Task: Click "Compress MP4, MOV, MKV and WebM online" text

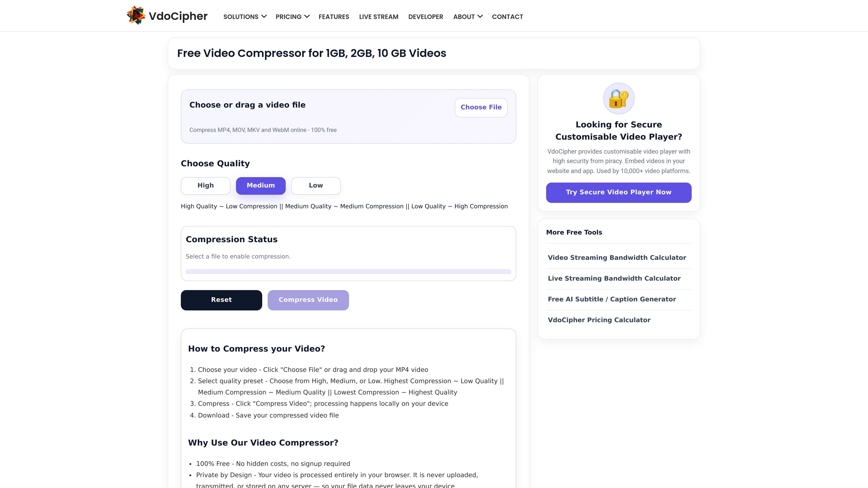Action: [248, 130]
